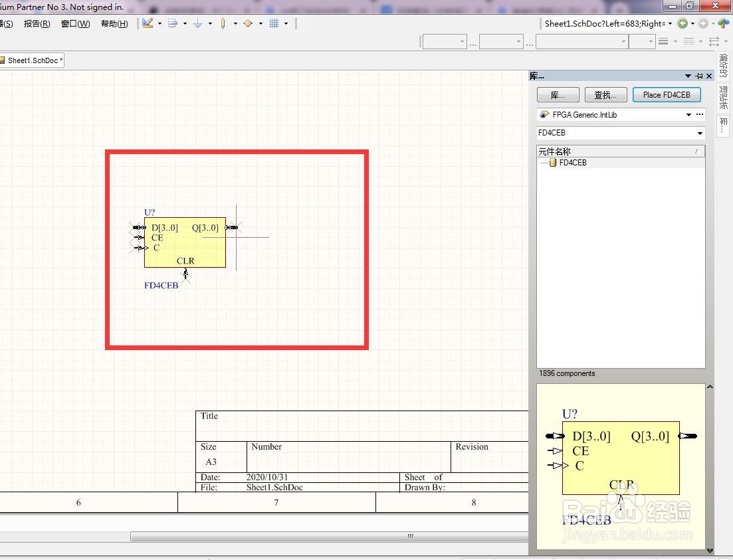The width and height of the screenshot is (733, 560).
Task: Expand the power sources dropdown arrow
Action: [211, 23]
